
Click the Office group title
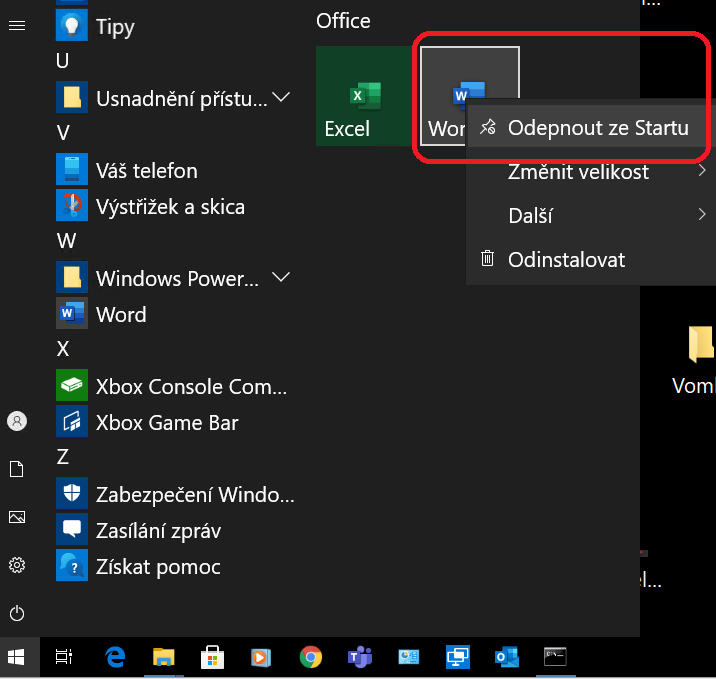(x=343, y=21)
